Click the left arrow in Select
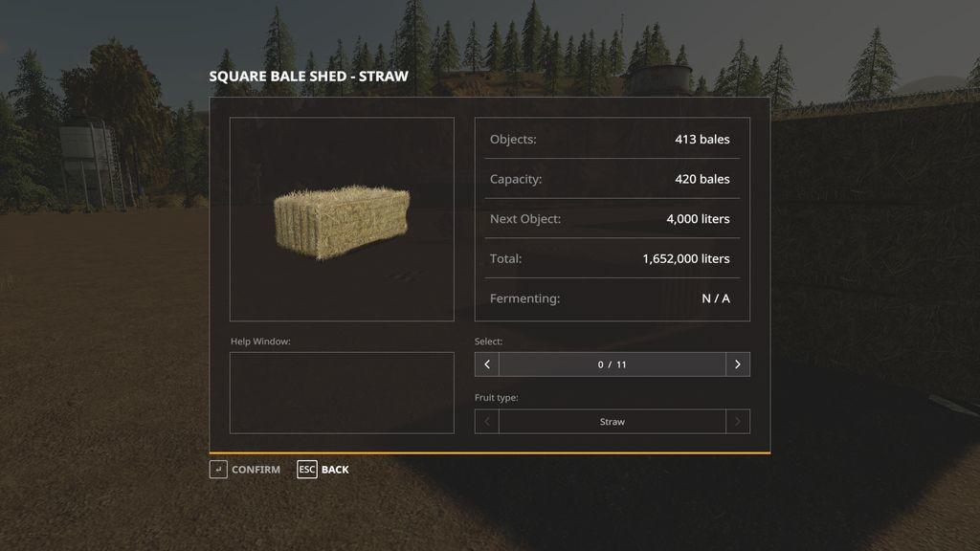 (487, 364)
